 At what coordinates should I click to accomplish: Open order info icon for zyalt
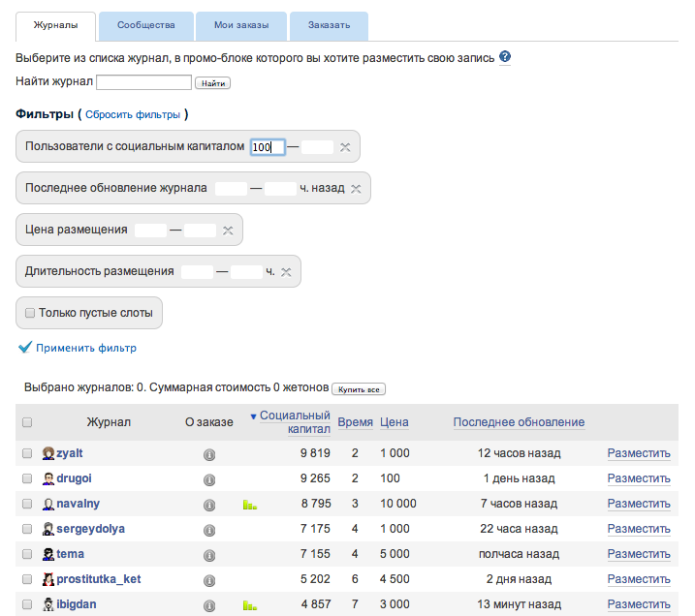[x=209, y=453]
